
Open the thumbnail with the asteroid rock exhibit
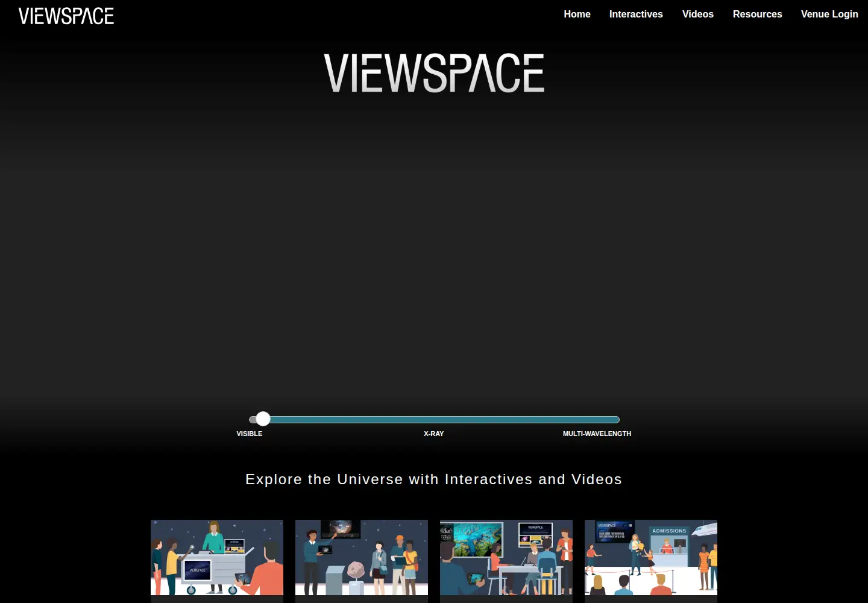click(x=362, y=558)
